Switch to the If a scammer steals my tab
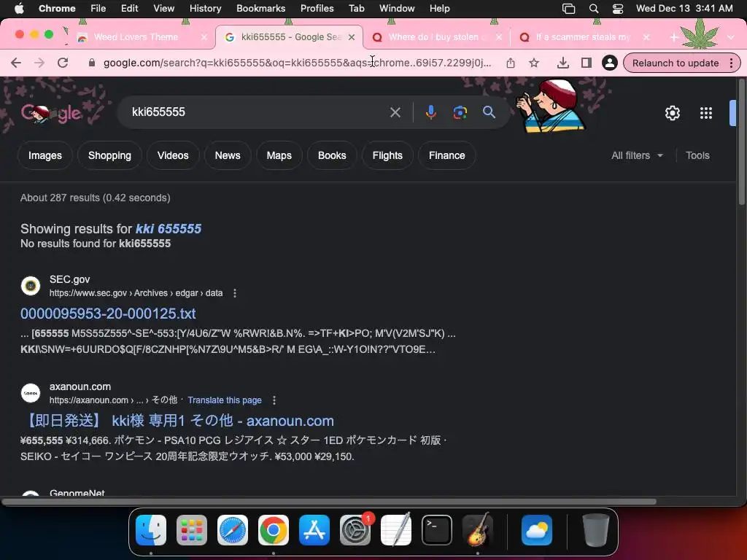 [584, 37]
